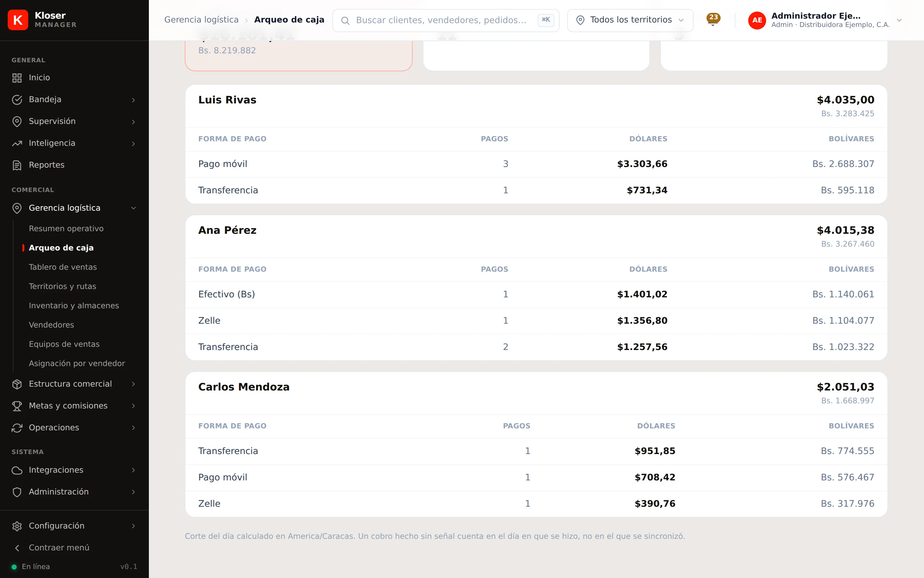
Task: Click the Reportes document icon
Action: (x=17, y=165)
